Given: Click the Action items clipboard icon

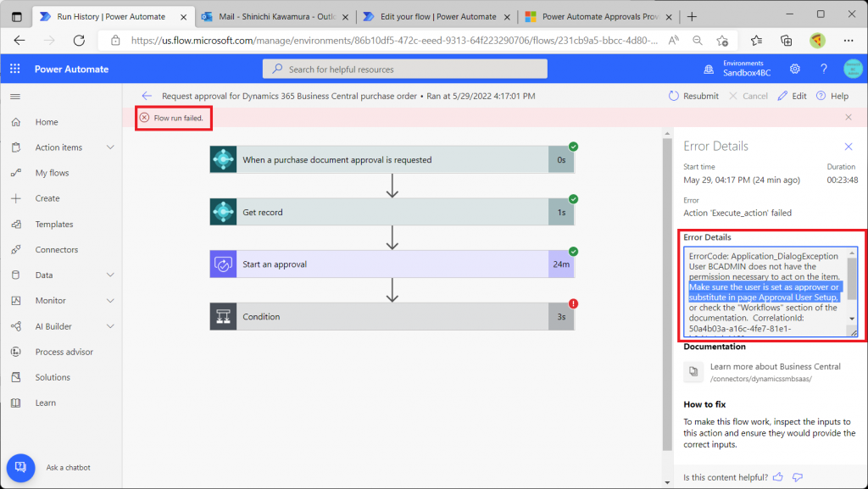Looking at the screenshot, I should (16, 147).
